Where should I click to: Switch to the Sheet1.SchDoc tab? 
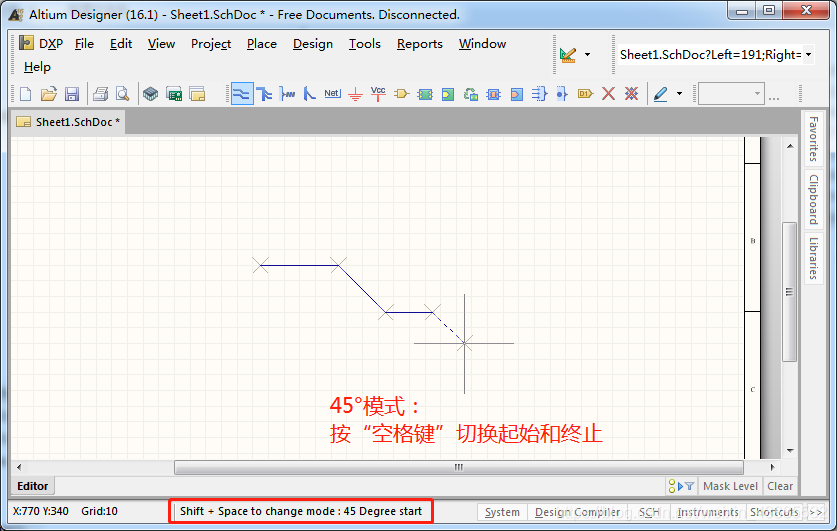point(68,122)
